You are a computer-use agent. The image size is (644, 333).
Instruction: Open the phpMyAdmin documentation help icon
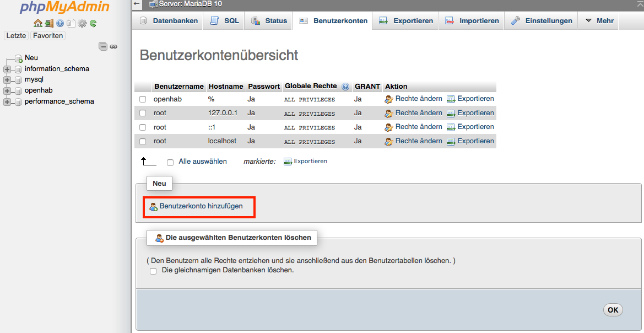[x=60, y=23]
